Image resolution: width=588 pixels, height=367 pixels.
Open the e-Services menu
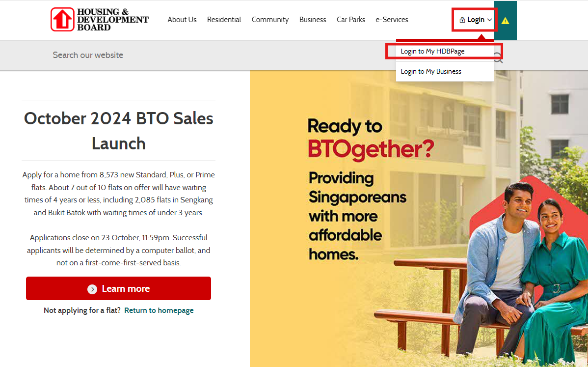[392, 20]
